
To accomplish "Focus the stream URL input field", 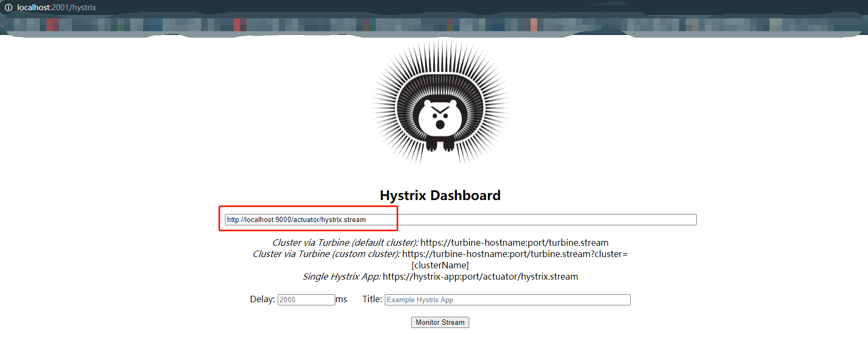I will point(461,219).
